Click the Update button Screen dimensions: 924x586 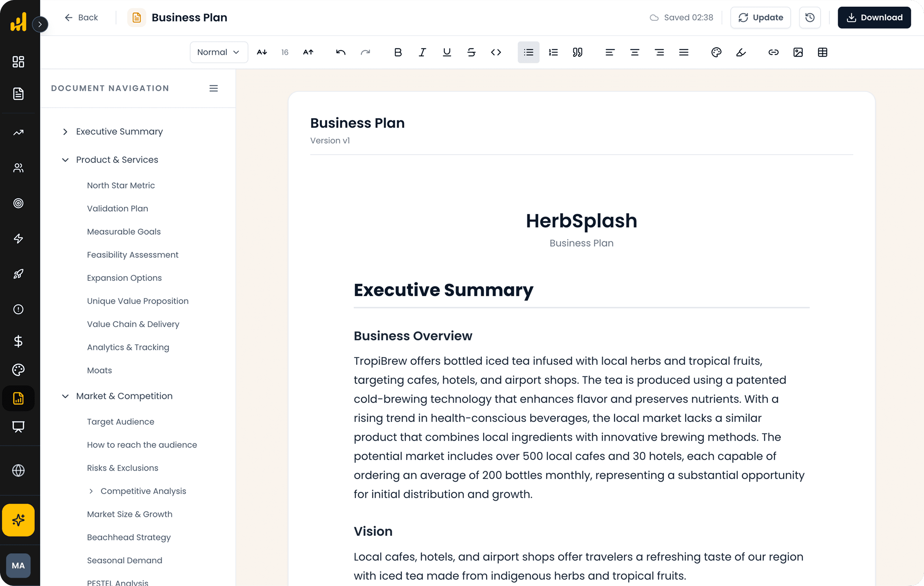tap(760, 17)
